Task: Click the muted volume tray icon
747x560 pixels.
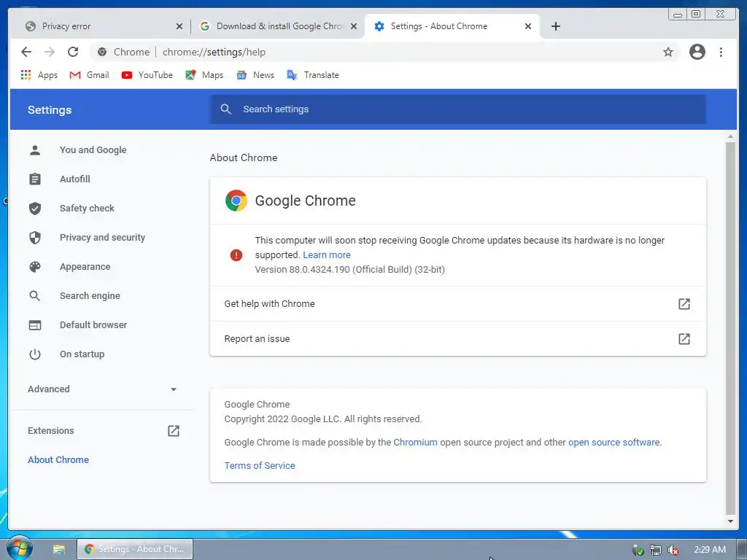Action: 673,550
